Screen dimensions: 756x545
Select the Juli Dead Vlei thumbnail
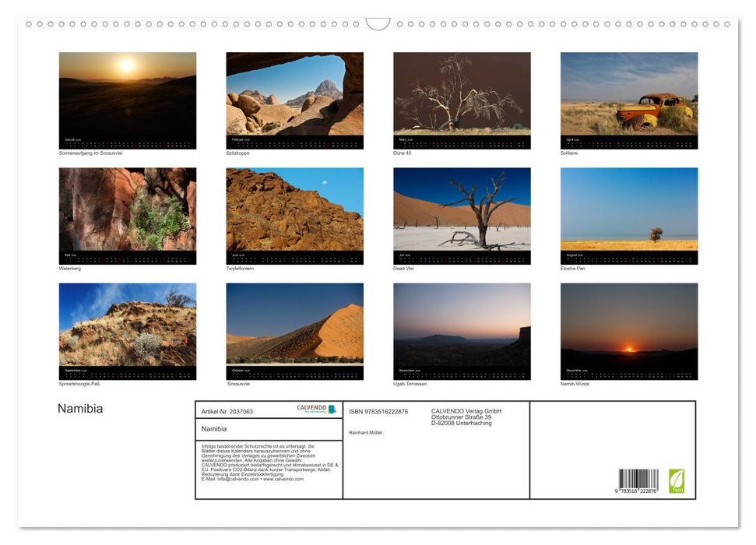click(461, 214)
